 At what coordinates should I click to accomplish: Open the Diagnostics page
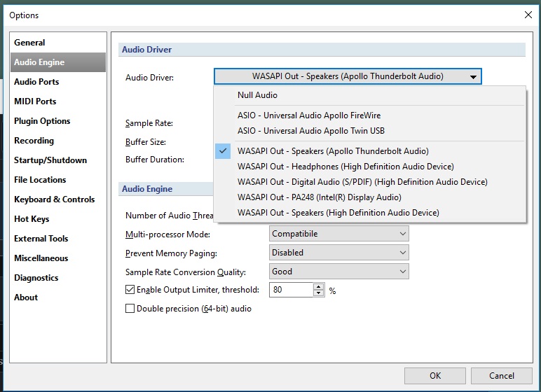(x=58, y=278)
